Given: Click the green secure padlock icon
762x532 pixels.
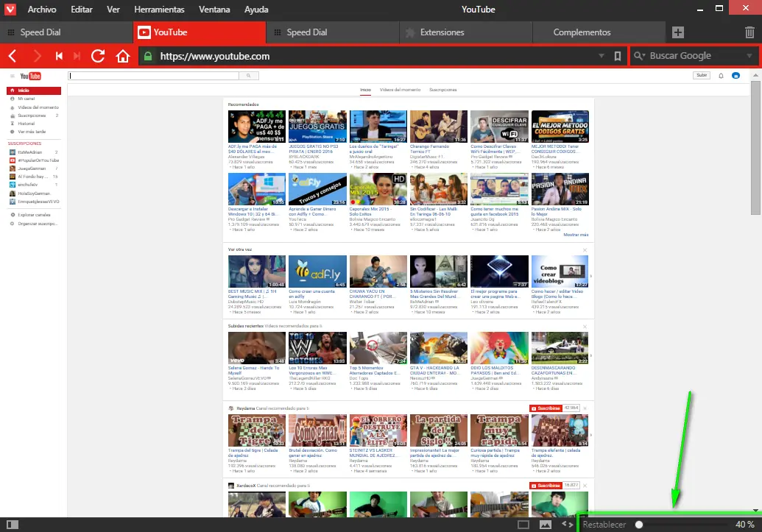Looking at the screenshot, I should [x=149, y=56].
